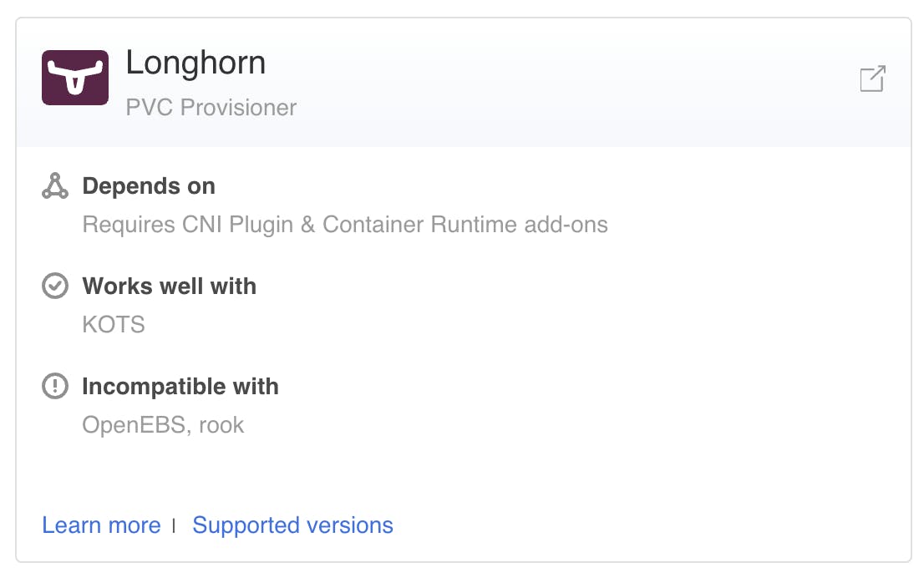Click the separator between the footer links
The width and height of the screenshot is (924, 573).
click(174, 525)
